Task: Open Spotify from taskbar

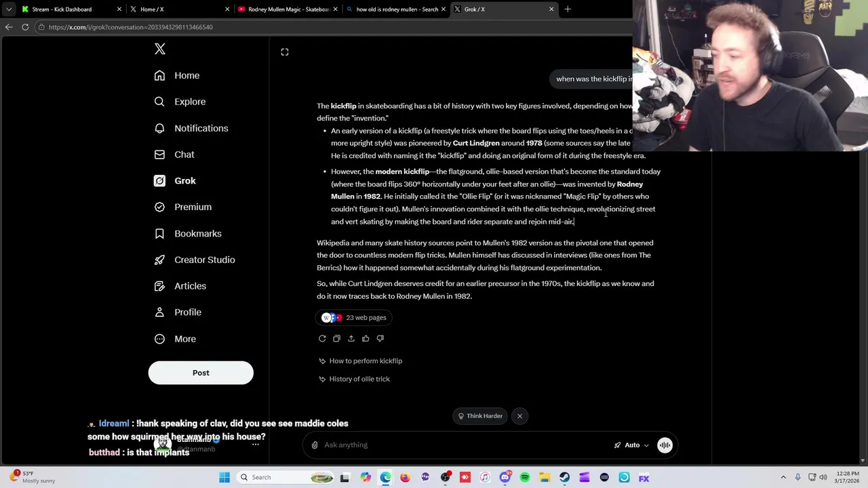Action: pyautogui.click(x=525, y=477)
